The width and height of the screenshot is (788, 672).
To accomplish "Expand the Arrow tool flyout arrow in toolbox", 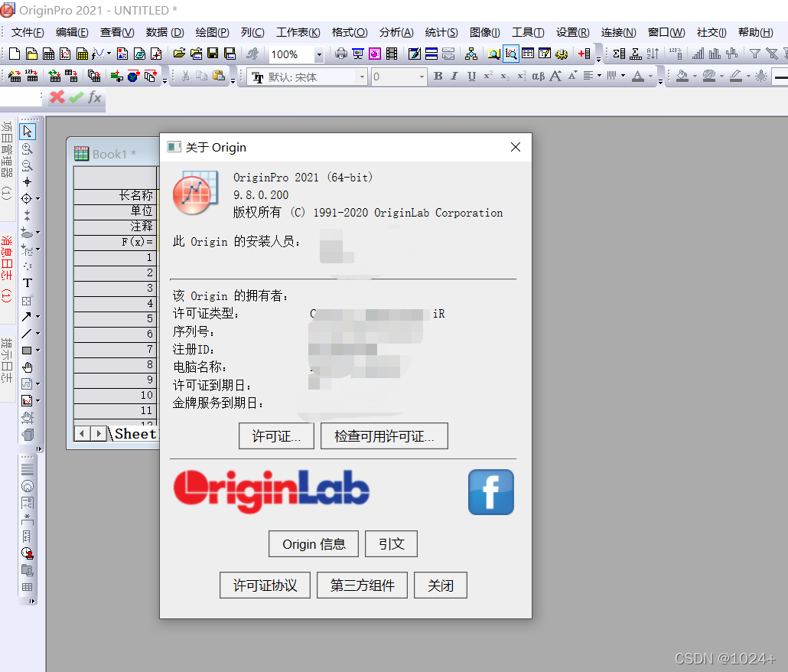I will (x=38, y=317).
